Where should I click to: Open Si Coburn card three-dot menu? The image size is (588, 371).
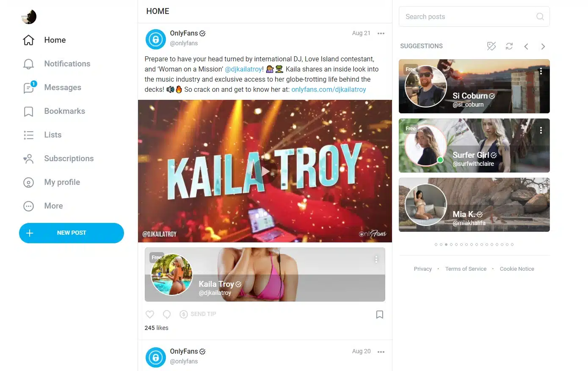(541, 71)
